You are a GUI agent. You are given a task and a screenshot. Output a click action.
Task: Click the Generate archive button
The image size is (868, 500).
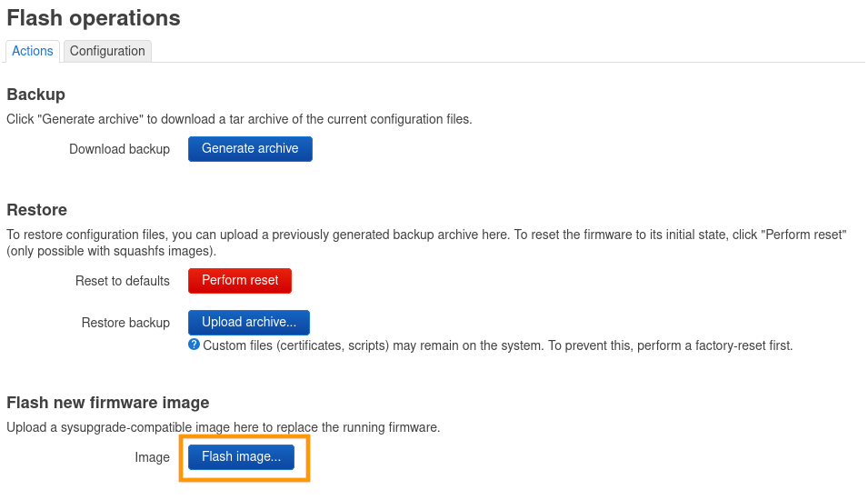(x=250, y=149)
